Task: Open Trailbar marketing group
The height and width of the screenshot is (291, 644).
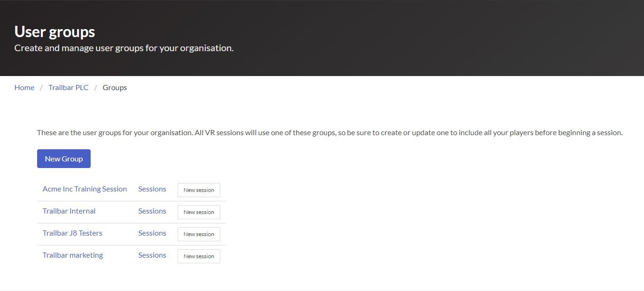Action: pyautogui.click(x=73, y=255)
